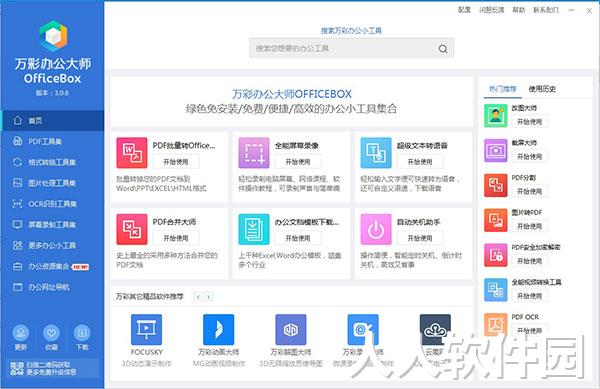Click the FOCUSKY software icon

point(146,329)
